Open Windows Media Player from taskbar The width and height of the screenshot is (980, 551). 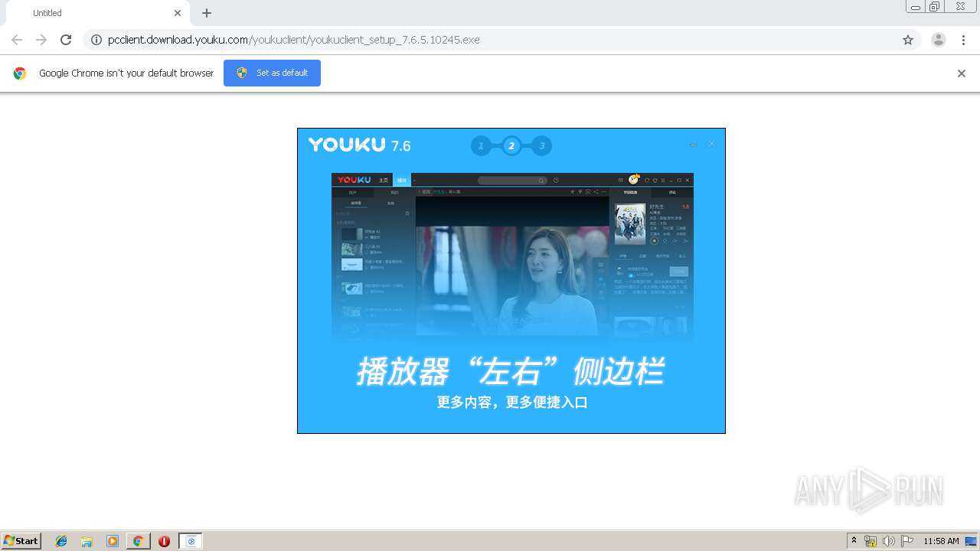[x=113, y=541]
